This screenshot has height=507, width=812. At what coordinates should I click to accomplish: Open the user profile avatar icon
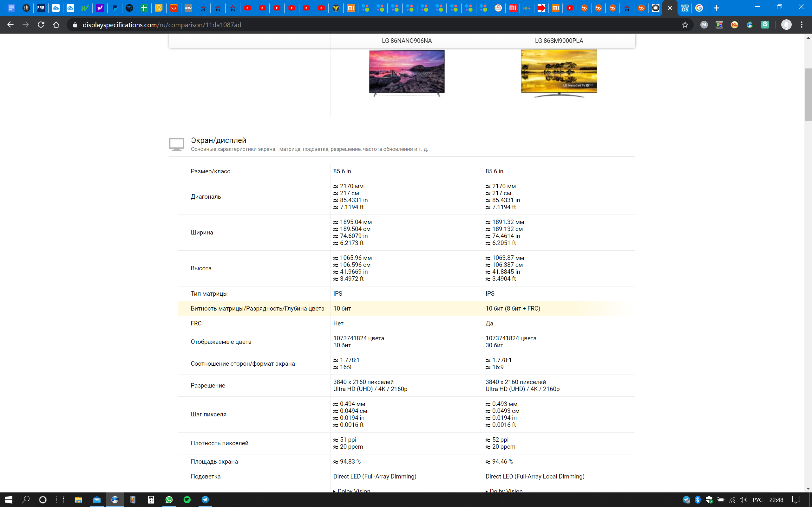click(x=786, y=25)
